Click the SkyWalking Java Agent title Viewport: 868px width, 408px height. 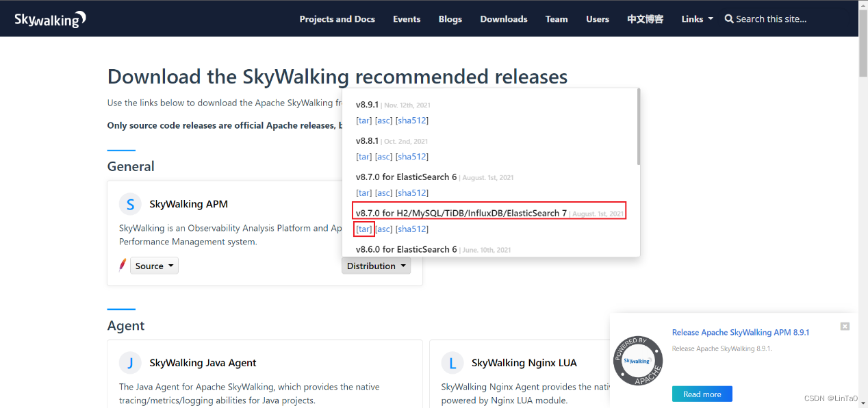coord(203,363)
